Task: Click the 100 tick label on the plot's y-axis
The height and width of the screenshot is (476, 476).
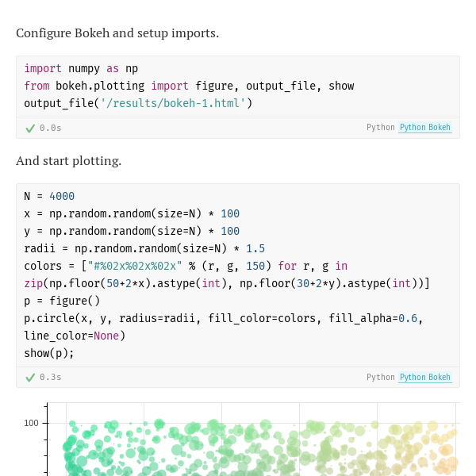Action: pyautogui.click(x=32, y=424)
